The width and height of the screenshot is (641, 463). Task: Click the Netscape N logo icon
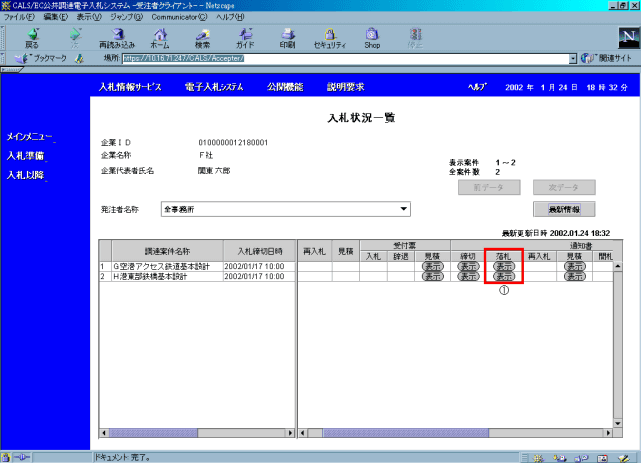point(628,38)
